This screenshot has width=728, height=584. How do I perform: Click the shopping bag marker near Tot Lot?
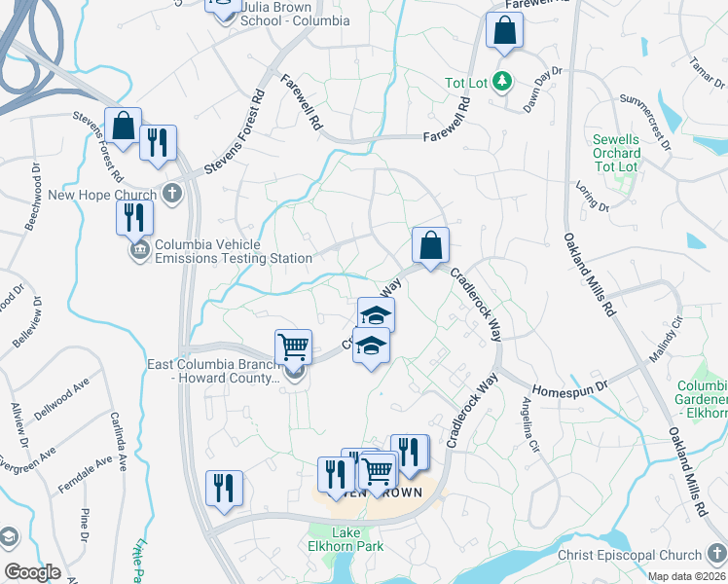(x=504, y=31)
